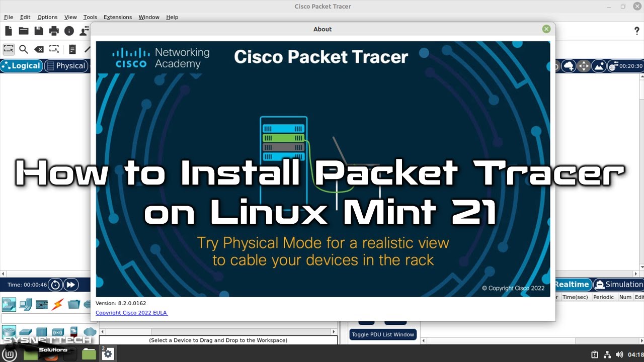Select the Network Devices category icon
This screenshot has height=362, width=644.
tap(9, 304)
